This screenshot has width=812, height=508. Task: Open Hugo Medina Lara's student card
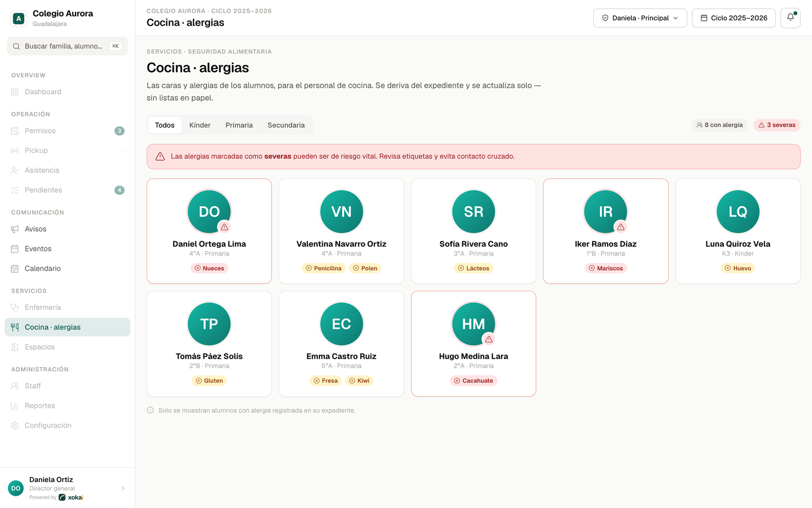[x=473, y=343]
